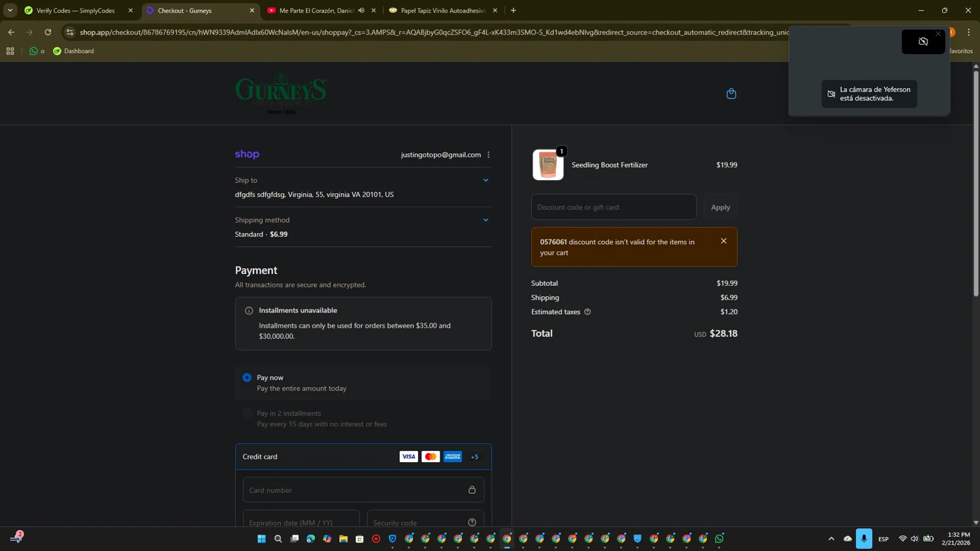Toggle the microphone tray icon

pos(864,539)
